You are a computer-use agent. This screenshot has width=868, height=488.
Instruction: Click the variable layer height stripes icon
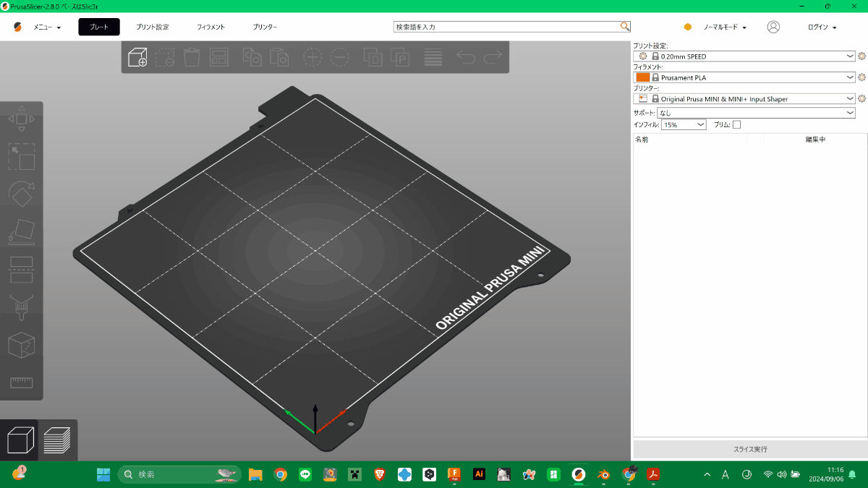click(x=433, y=57)
